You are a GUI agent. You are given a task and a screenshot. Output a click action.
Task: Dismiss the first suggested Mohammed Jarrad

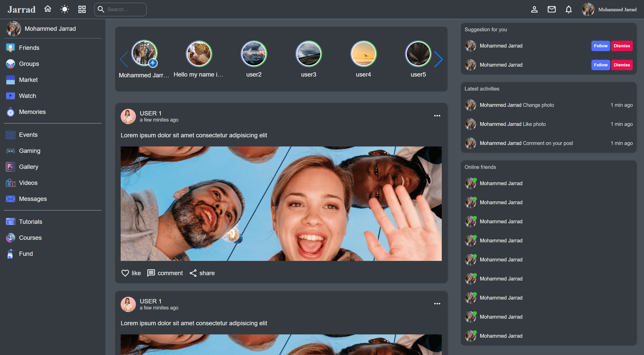[x=622, y=46]
